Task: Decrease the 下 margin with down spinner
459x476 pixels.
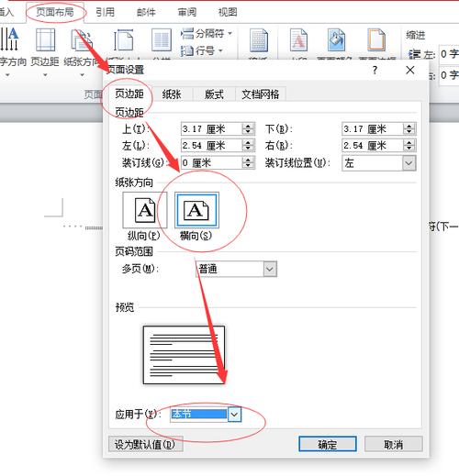Action: 409,132
